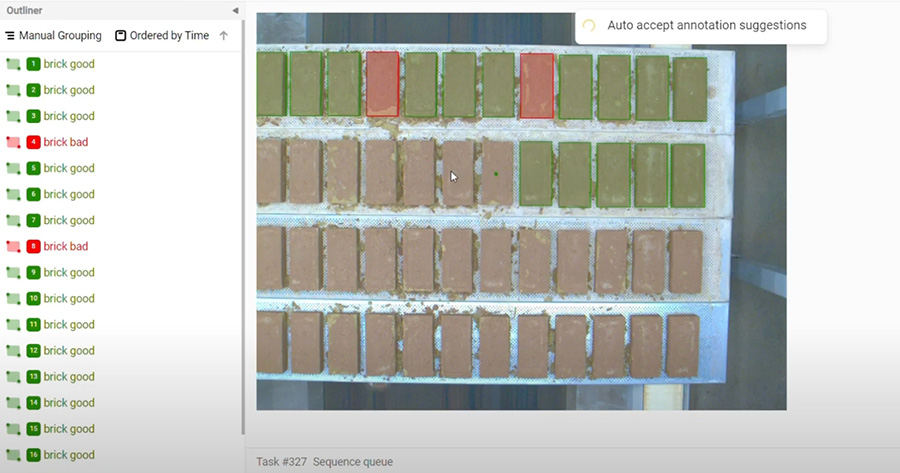Click Auto accept annotation suggestions notification
Viewport: 900px width, 473px height.
[701, 26]
